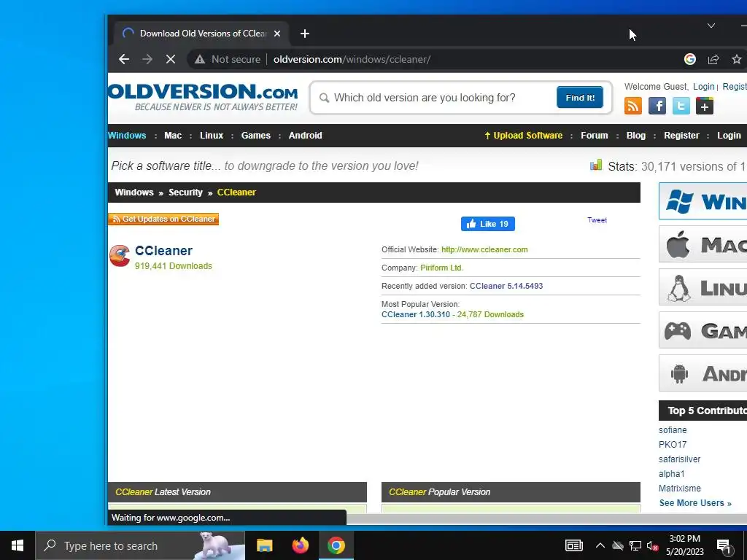Click the Tweet link

pyautogui.click(x=597, y=220)
